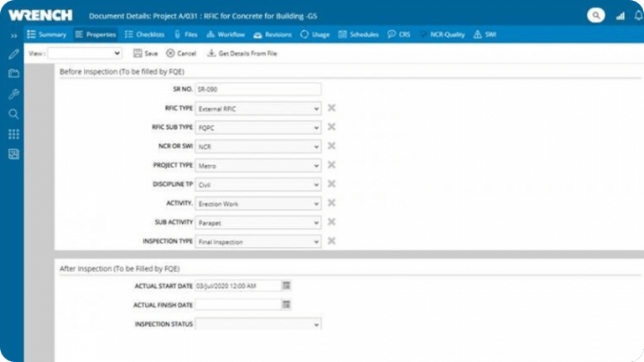Click the Cancel button
644x362 pixels.
(x=181, y=54)
